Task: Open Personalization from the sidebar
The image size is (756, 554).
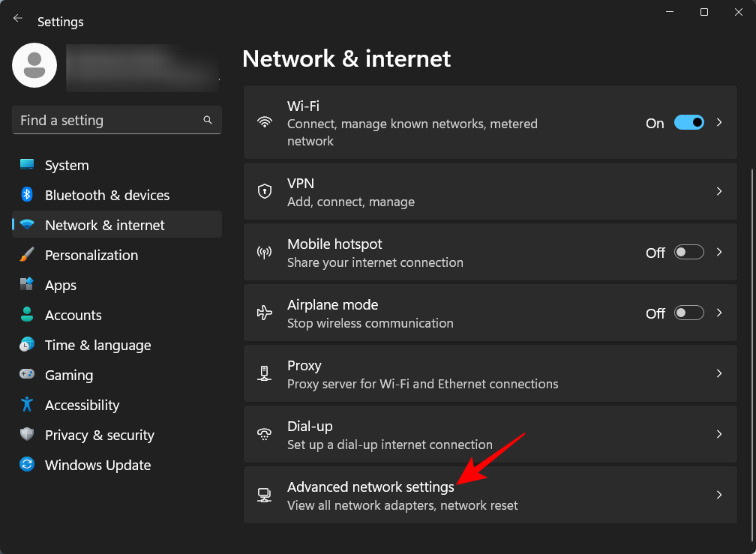Action: click(91, 255)
